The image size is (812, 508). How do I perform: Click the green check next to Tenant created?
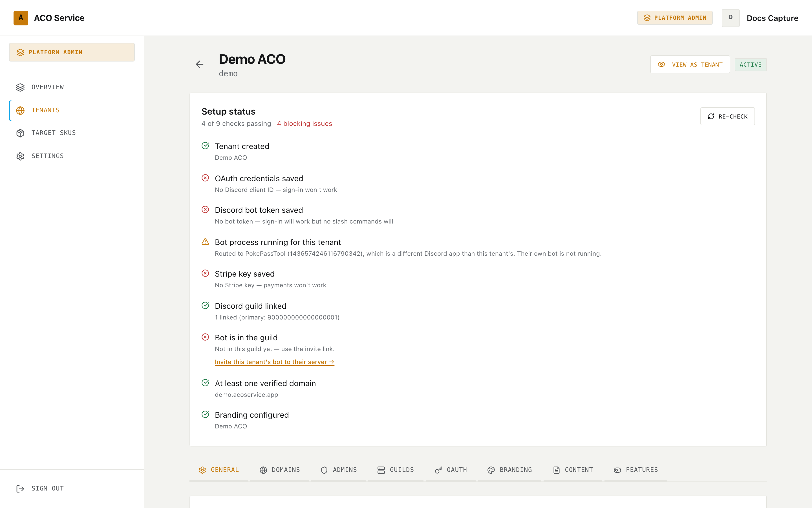click(205, 146)
